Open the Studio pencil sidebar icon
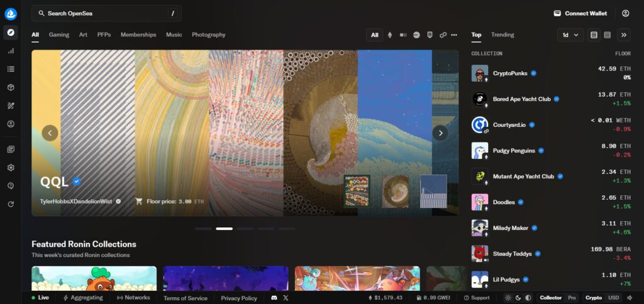Viewport: 644px width, 304px height. pyautogui.click(x=11, y=106)
